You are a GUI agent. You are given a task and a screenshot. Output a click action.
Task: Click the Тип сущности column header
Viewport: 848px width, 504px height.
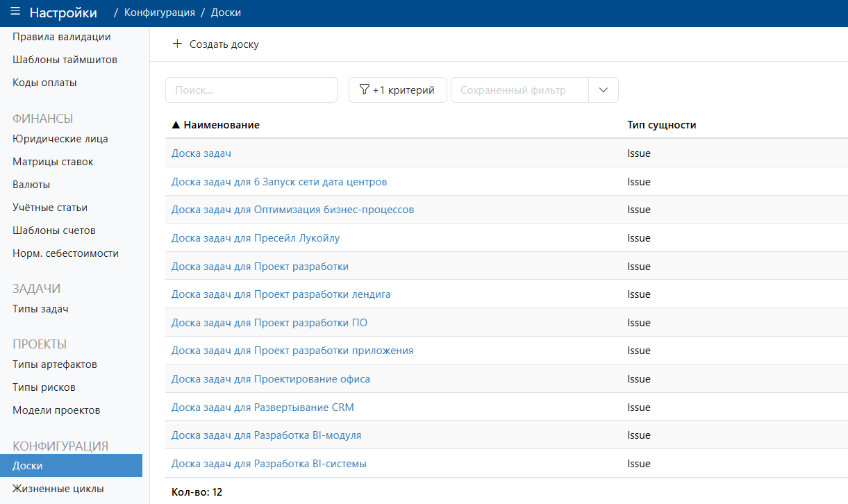tap(661, 125)
